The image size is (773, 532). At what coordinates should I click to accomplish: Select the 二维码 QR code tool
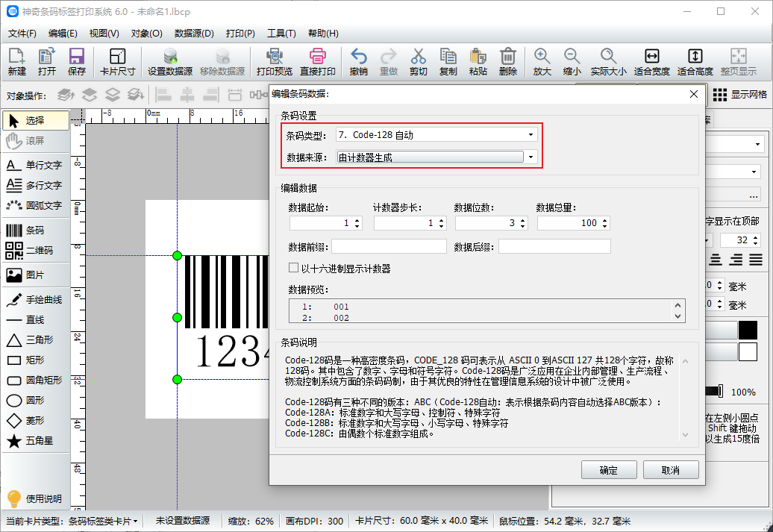click(x=36, y=251)
